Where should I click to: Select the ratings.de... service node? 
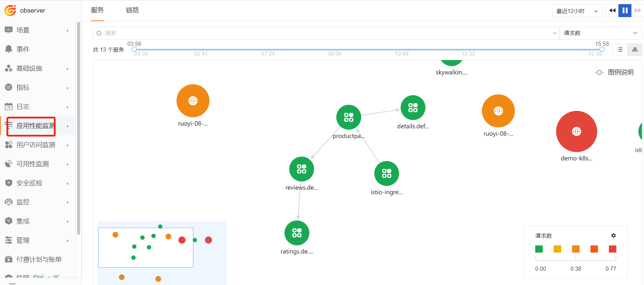[297, 233]
